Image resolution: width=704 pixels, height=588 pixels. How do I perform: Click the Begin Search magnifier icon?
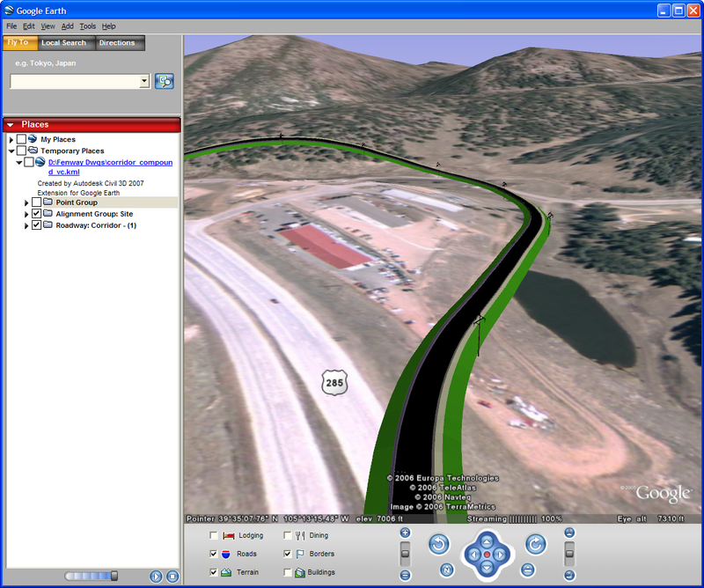coord(164,81)
